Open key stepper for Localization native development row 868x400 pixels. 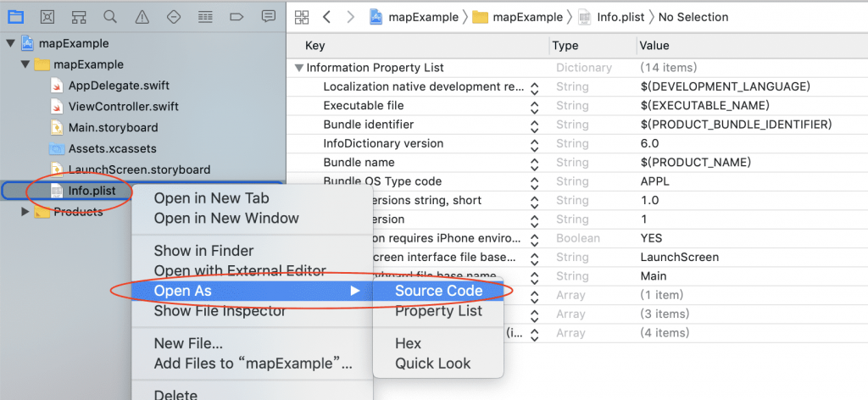pos(534,88)
